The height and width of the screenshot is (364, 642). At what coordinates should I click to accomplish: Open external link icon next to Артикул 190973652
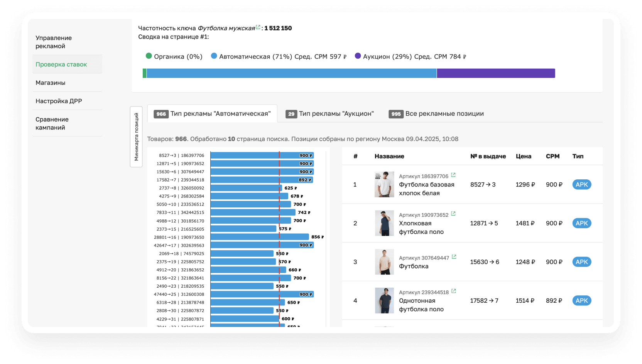[453, 214]
